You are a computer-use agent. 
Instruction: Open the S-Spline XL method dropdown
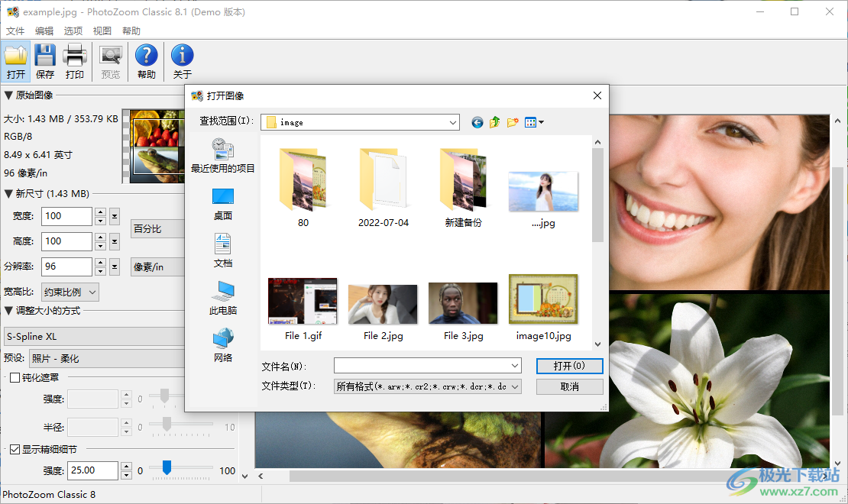pos(95,336)
